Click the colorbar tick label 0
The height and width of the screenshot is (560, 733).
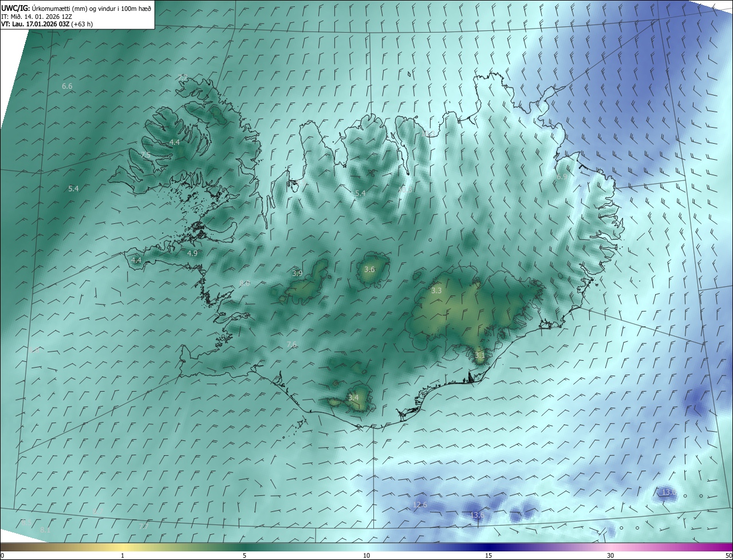[2, 555]
